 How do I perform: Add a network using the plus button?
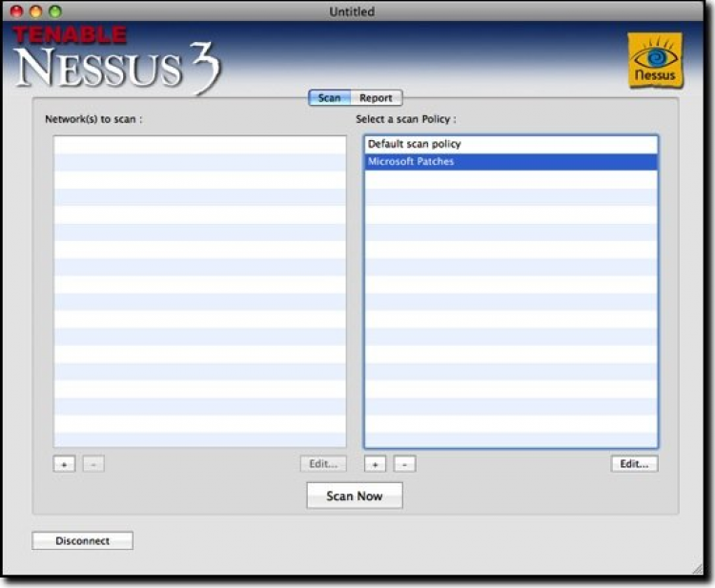64,464
